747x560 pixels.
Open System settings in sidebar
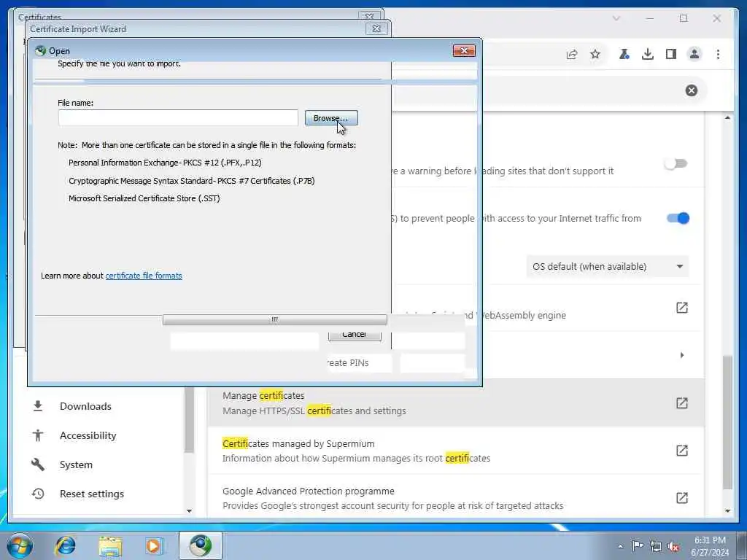pyautogui.click(x=76, y=464)
